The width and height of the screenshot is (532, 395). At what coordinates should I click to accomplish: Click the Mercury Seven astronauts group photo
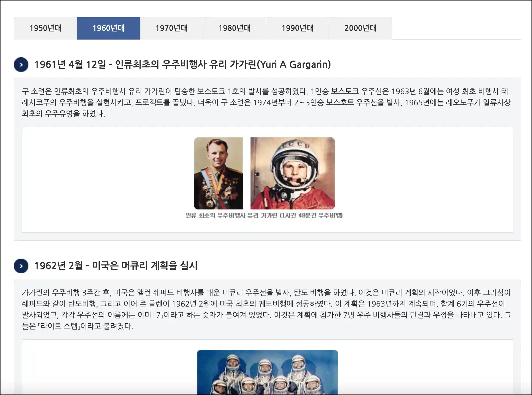click(268, 372)
